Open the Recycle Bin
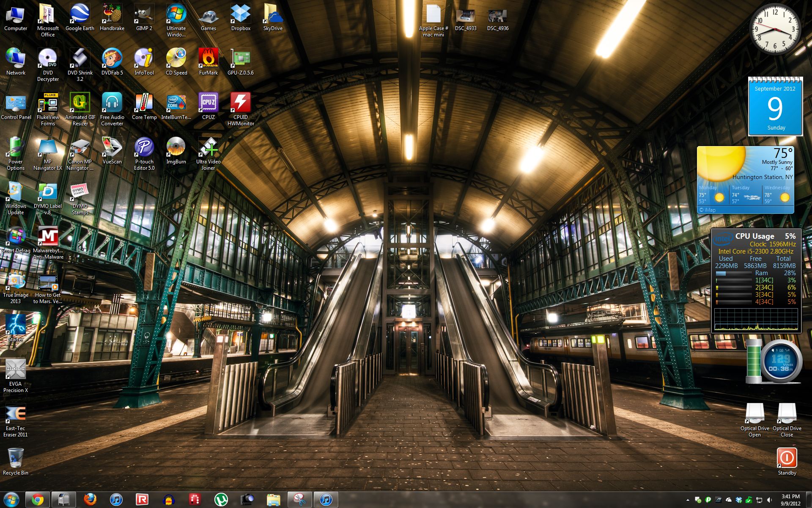Screen dimensions: 812x508 16,461
